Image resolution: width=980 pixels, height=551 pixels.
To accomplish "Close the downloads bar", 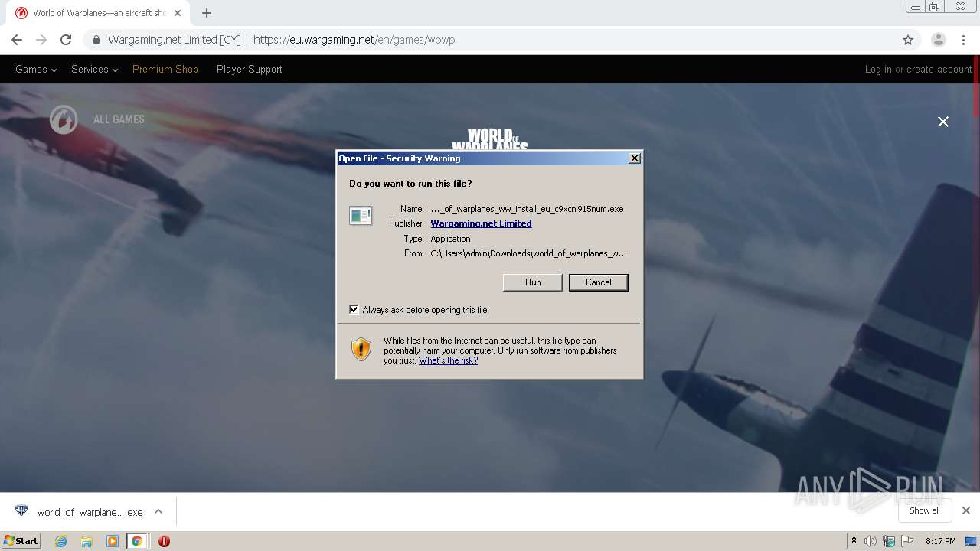I will tap(965, 510).
